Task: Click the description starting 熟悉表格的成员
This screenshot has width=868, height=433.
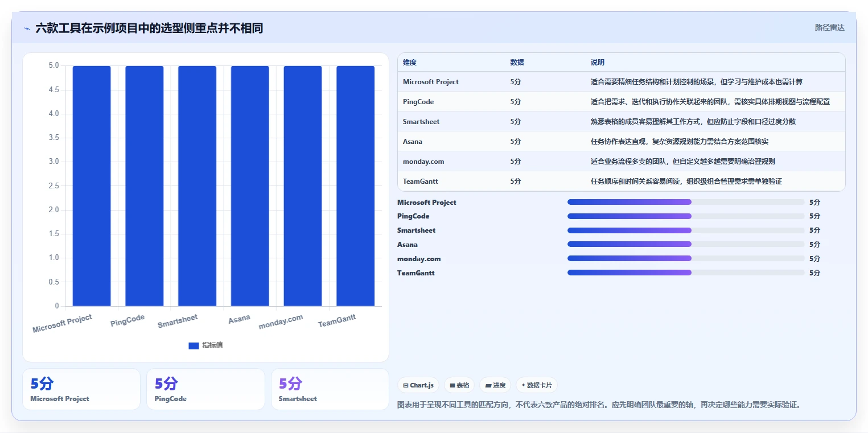Action: pos(693,122)
